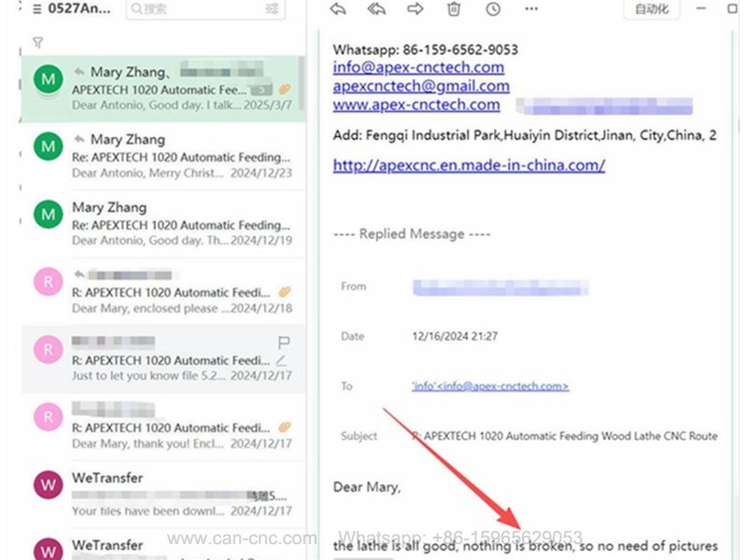
Task: Click green M avatar of 2024/12/23 email
Action: [x=49, y=147]
